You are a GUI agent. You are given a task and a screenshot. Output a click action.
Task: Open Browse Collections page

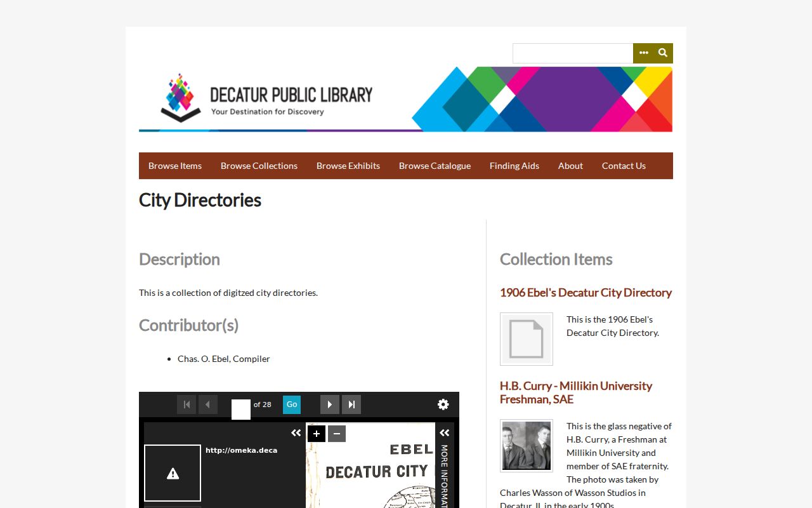coord(259,166)
